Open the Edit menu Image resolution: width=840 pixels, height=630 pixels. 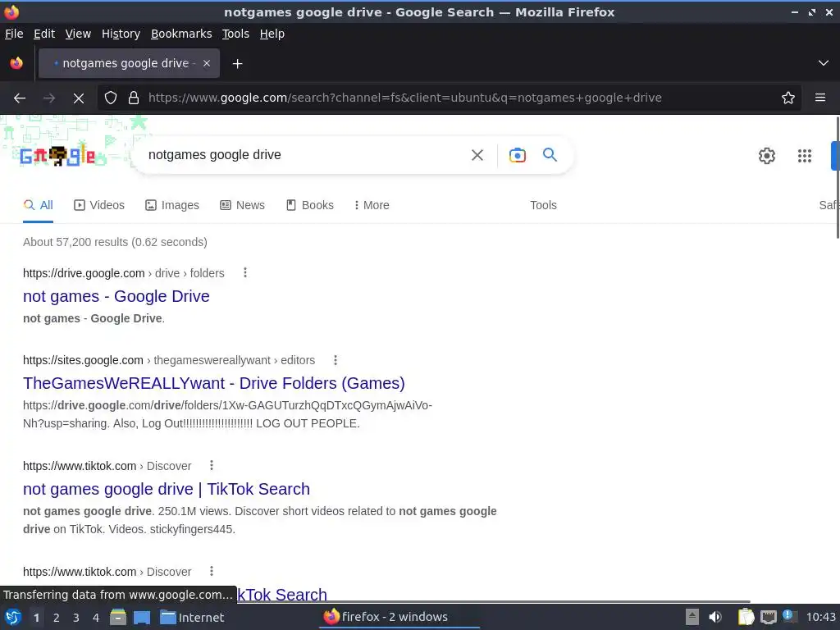(x=44, y=34)
